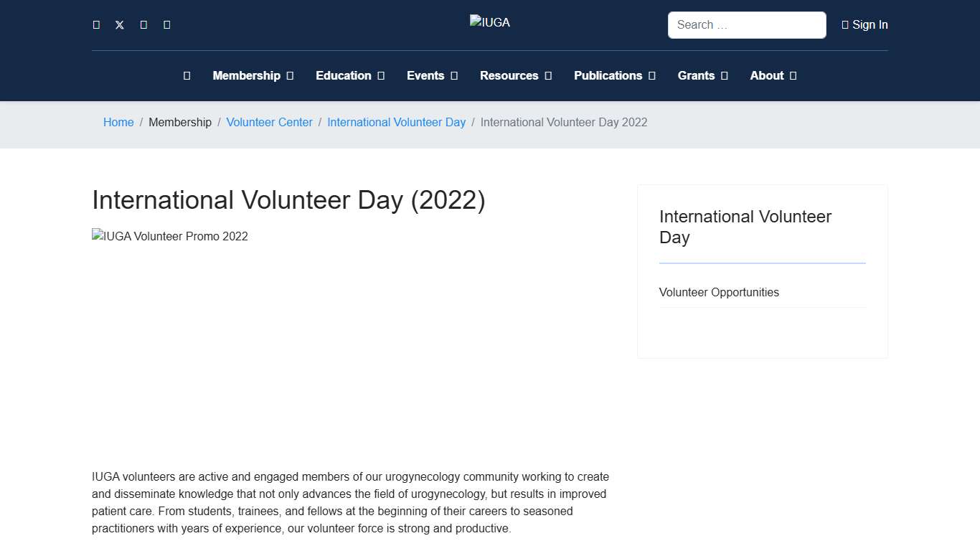
Task: Select the home icon in the navigation bar
Action: tap(187, 75)
